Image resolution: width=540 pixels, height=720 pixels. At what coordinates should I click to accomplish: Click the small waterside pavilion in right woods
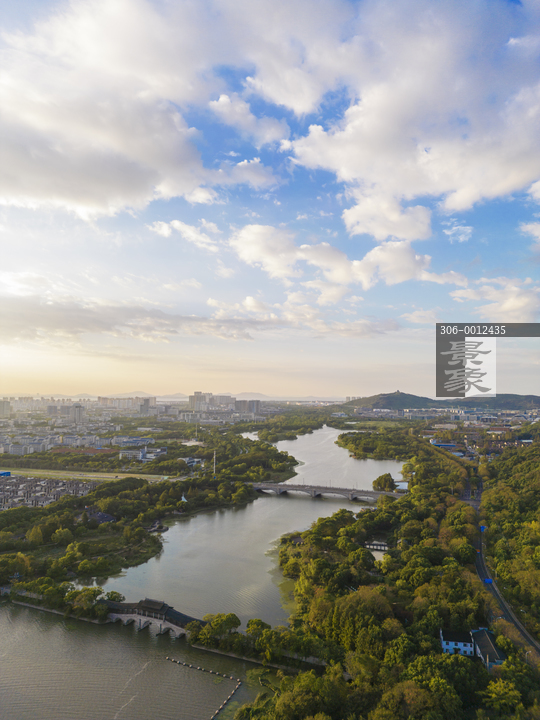[x=377, y=546]
